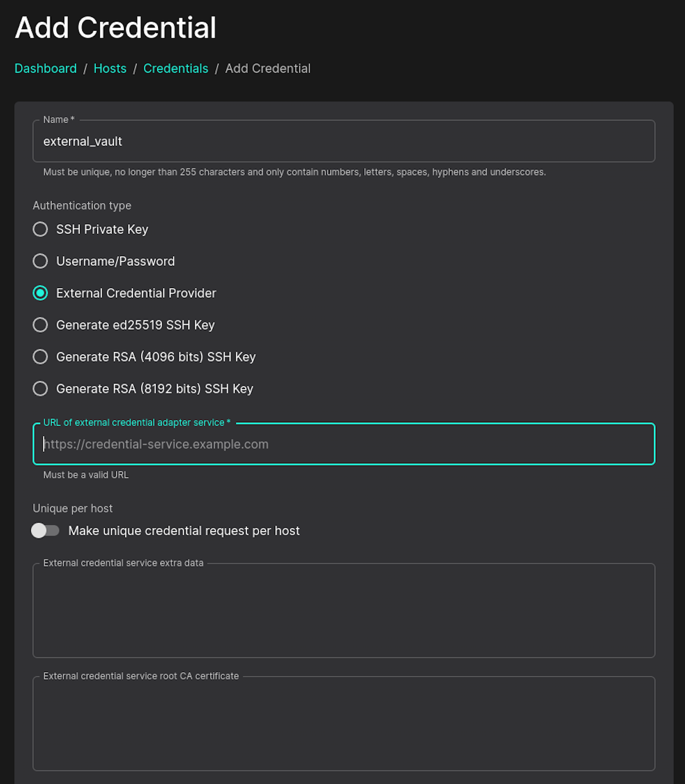Viewport: 685px width, 784px height.
Task: Pick Generate ed25519 SSH Key
Action: point(40,325)
